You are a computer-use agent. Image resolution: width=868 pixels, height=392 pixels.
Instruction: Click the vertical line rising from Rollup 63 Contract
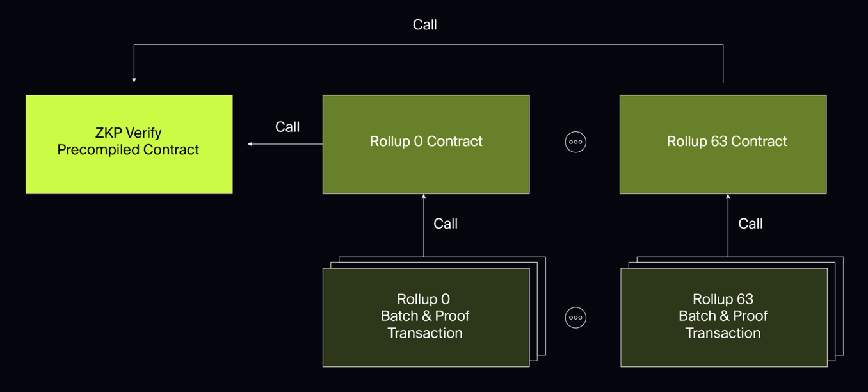723,64
